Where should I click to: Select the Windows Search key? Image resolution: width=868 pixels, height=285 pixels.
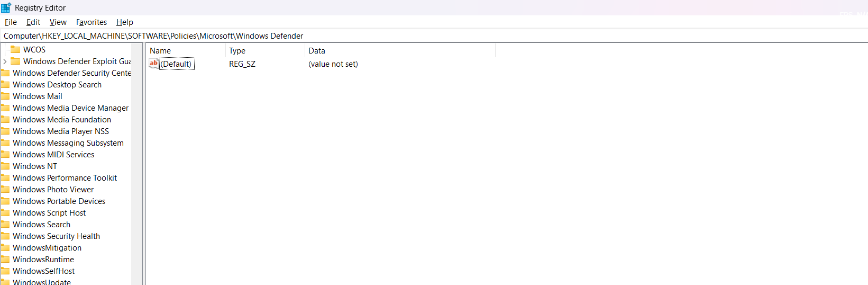click(x=42, y=225)
